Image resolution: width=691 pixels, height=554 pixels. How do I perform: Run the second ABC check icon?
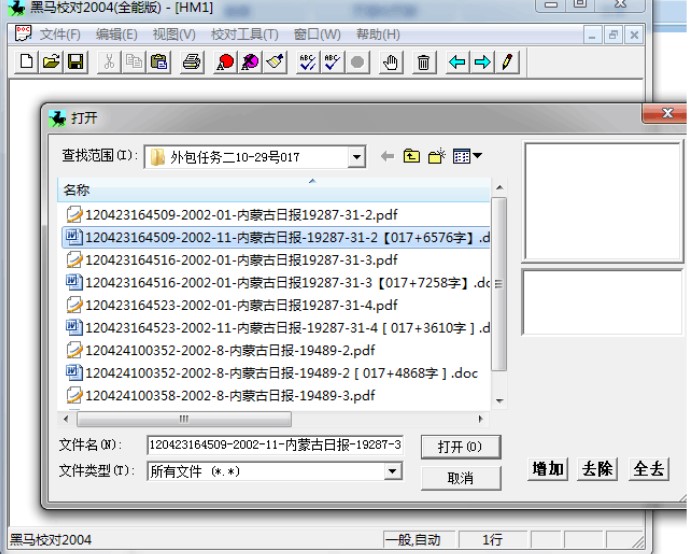coord(332,62)
